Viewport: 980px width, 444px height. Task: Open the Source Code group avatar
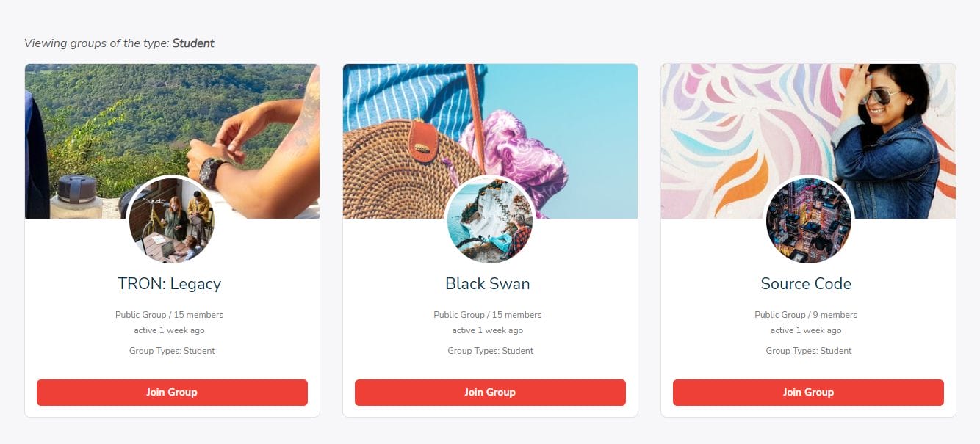(808, 220)
